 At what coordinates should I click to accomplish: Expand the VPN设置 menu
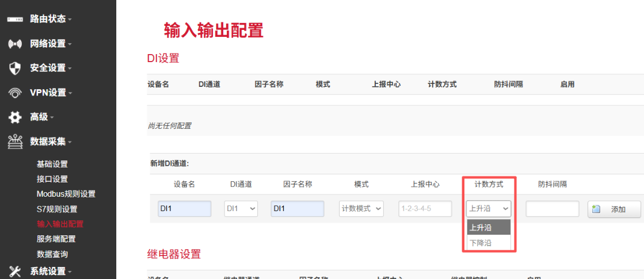pyautogui.click(x=51, y=93)
